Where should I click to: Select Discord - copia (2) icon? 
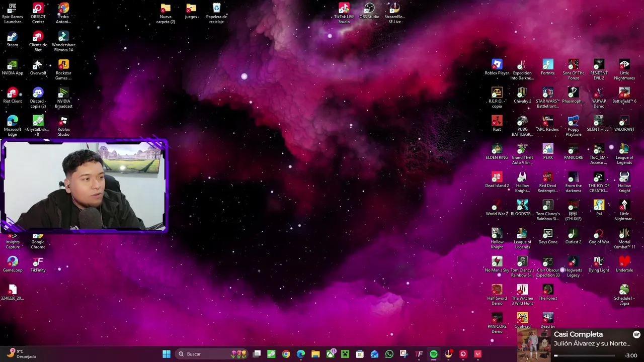pyautogui.click(x=38, y=98)
